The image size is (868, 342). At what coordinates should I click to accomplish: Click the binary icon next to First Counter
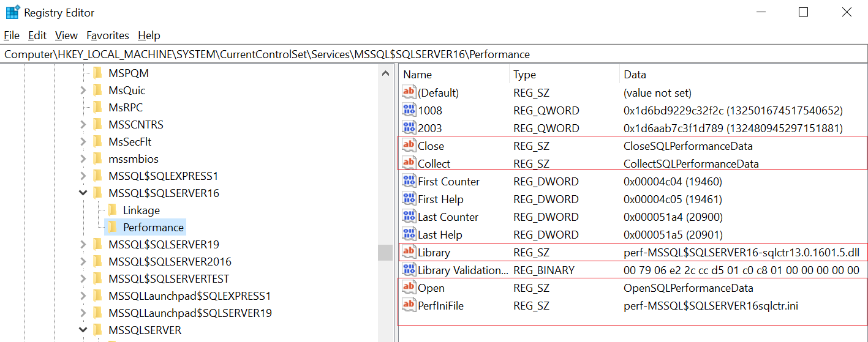click(409, 181)
